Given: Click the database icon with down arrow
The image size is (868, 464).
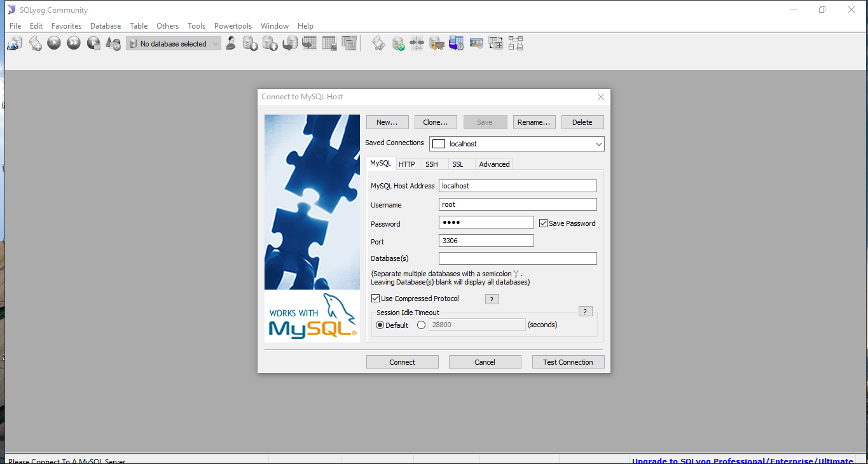Looking at the screenshot, I should pyautogui.click(x=251, y=43).
